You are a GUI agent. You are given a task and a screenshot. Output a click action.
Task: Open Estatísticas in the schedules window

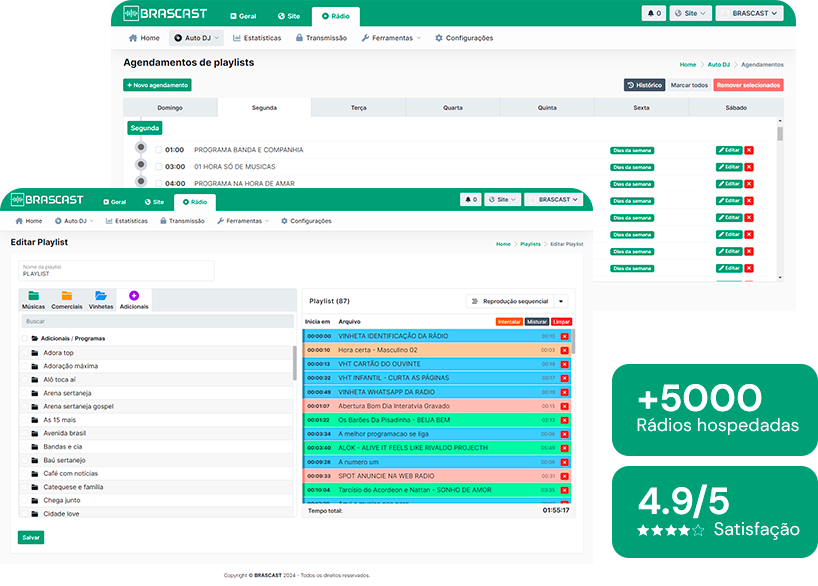(257, 38)
